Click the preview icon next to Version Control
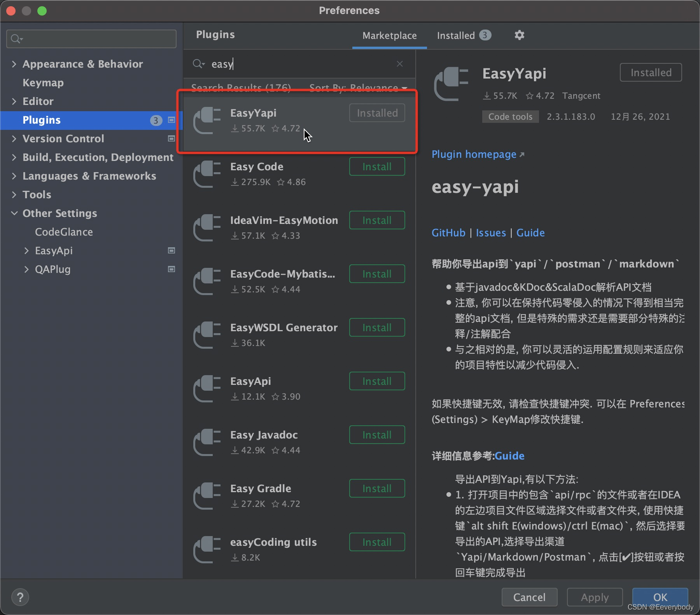 click(x=171, y=138)
